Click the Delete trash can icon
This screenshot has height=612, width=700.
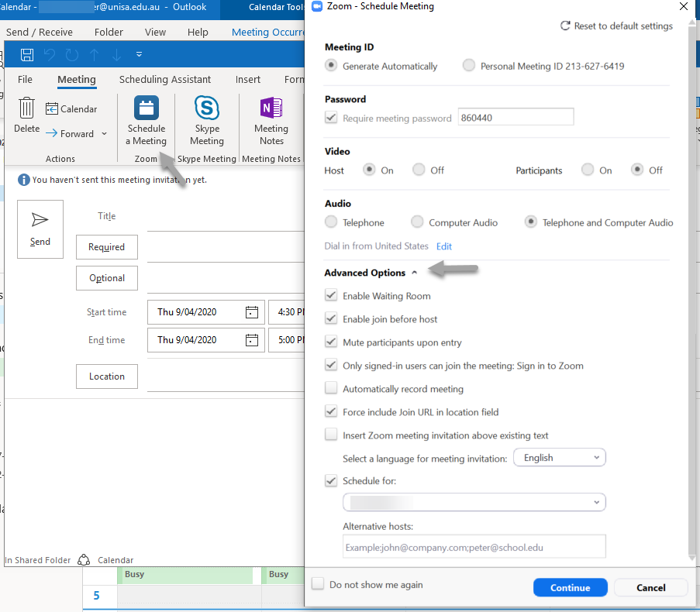[x=27, y=108]
